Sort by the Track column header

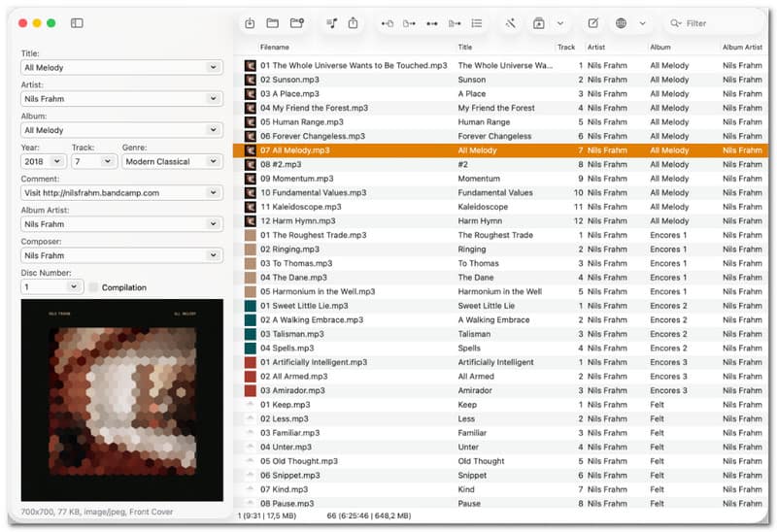pos(566,47)
